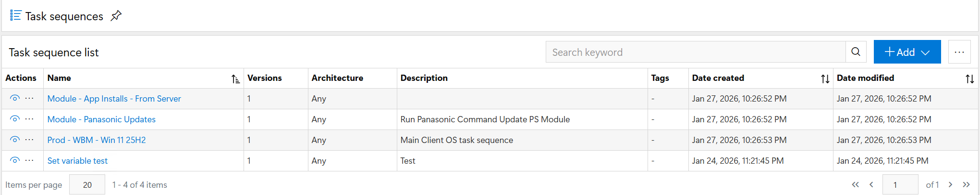Viewport: 980px width, 195px height.
Task: Open Module - App Installs - From Server link
Action: (114, 99)
